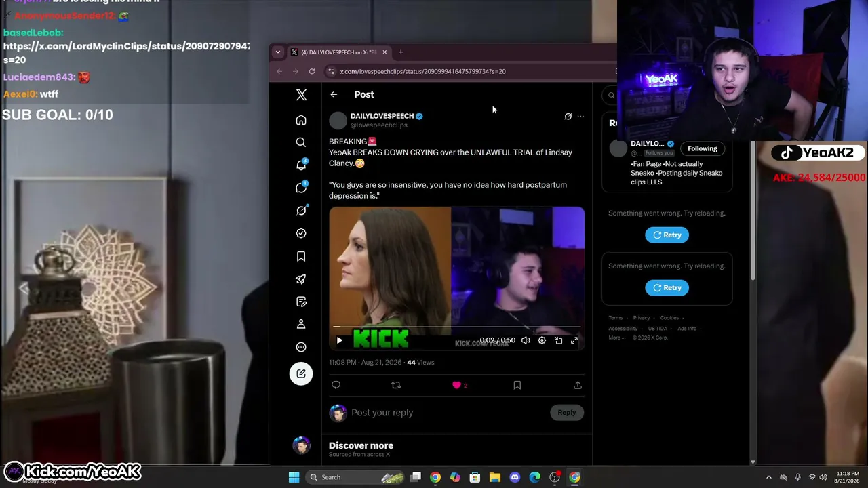The image size is (868, 488).
Task: Seek along the video progress bar
Action: pyautogui.click(x=456, y=327)
